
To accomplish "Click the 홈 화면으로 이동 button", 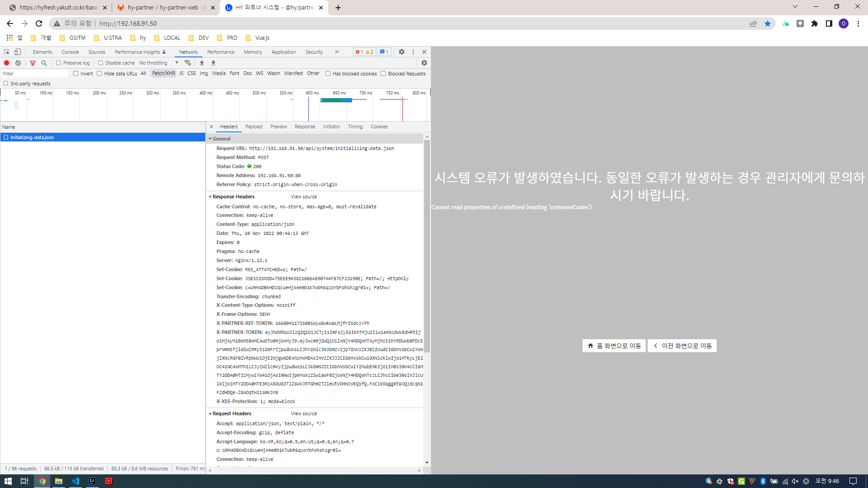I will click(614, 346).
